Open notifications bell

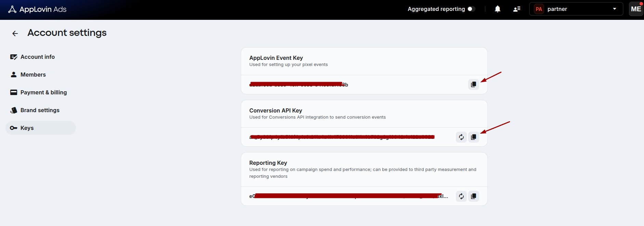498,9
